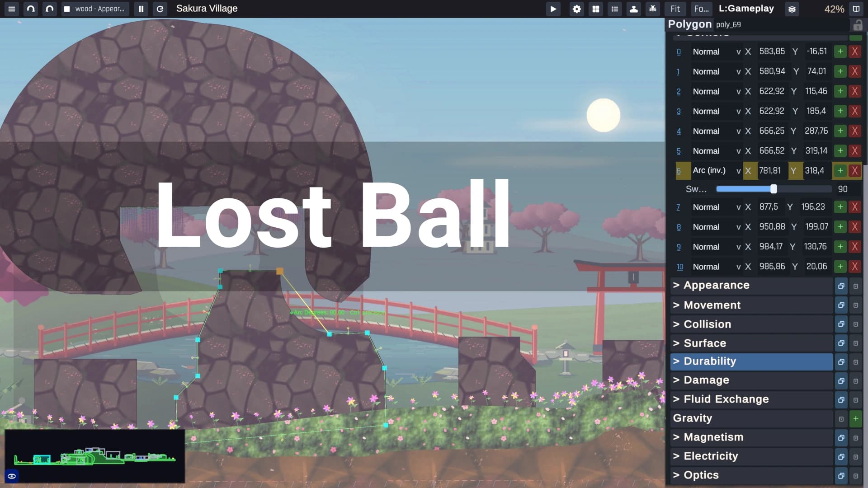
Task: Delete the Arc (inv.) corner 6
Action: pos(854,171)
